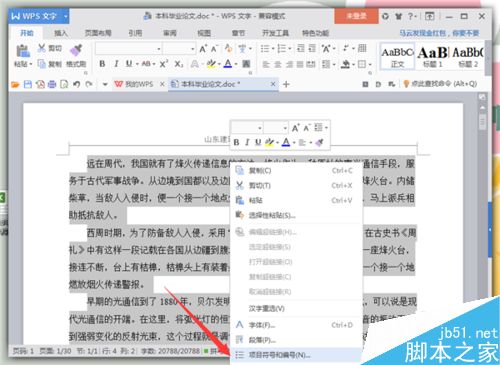This screenshot has width=500, height=365.
Task: Toggle strikethrough AB formatting
Action: coord(146,64)
